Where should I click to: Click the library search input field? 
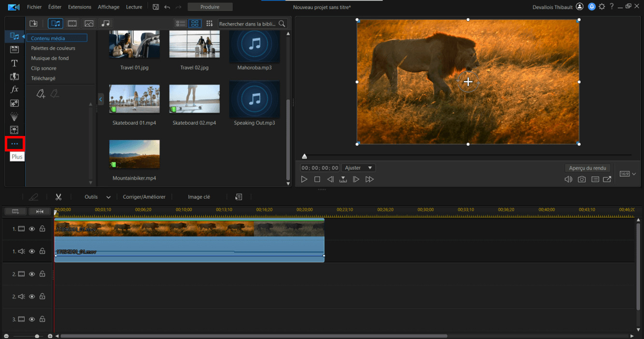[248, 23]
